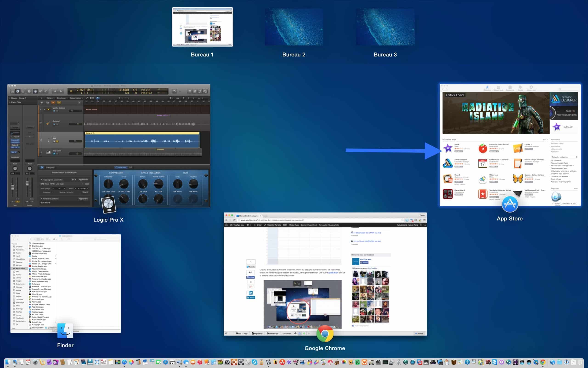Open the Édition menu in Logic tracks area
The width and height of the screenshot is (588, 368).
pyautogui.click(x=50, y=98)
